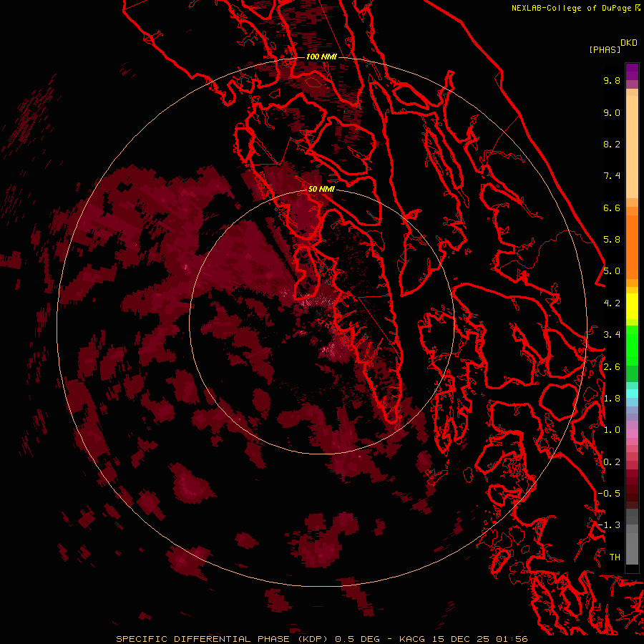Click the NEXLAB-College of DuPage credit text
The height and width of the screenshot is (644, 644).
pyautogui.click(x=571, y=8)
